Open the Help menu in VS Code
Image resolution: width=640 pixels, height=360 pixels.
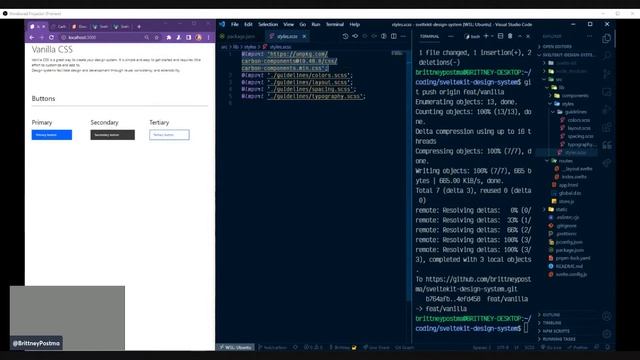355,24
